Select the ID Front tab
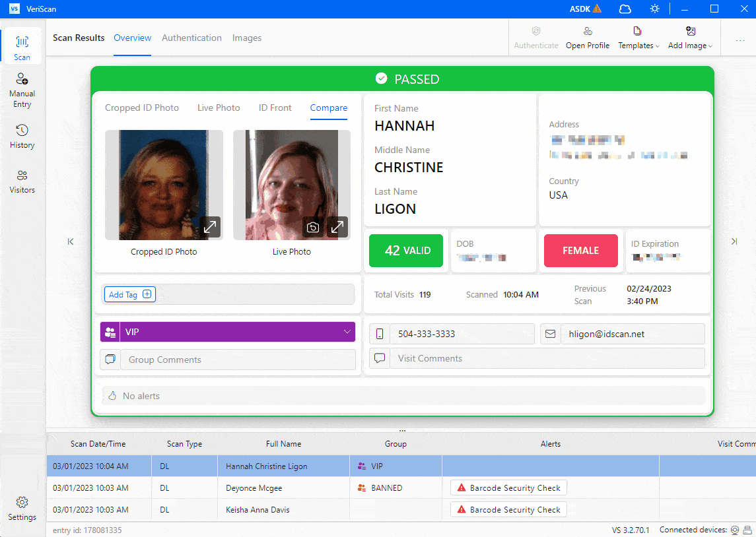The width and height of the screenshot is (756, 537). [x=275, y=108]
